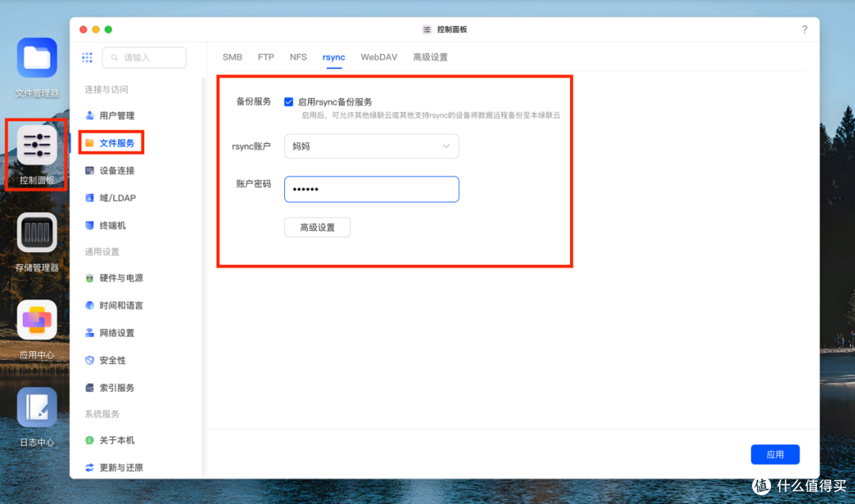The image size is (855, 504).
Task: Click the 文件服务 folder icon
Action: tap(89, 142)
